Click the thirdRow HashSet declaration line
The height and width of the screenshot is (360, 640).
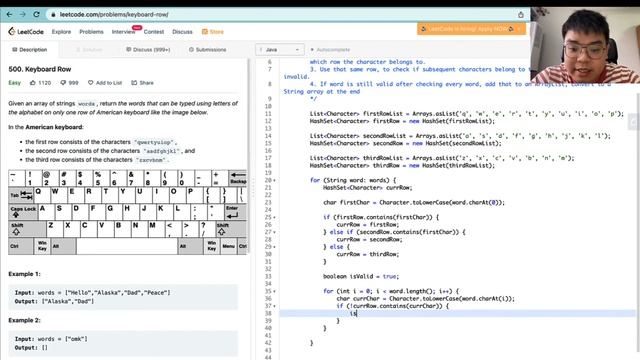click(x=402, y=165)
